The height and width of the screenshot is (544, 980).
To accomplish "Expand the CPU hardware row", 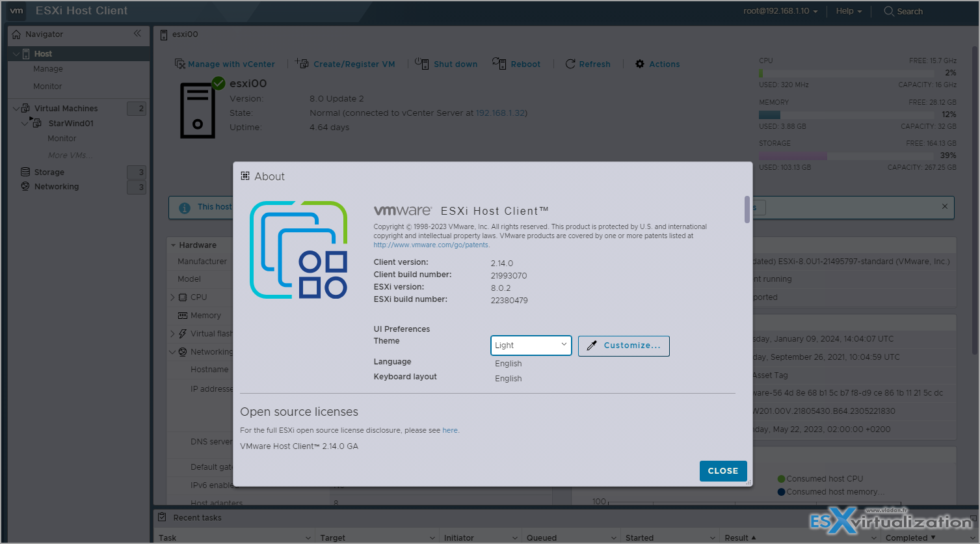I will 172,297.
